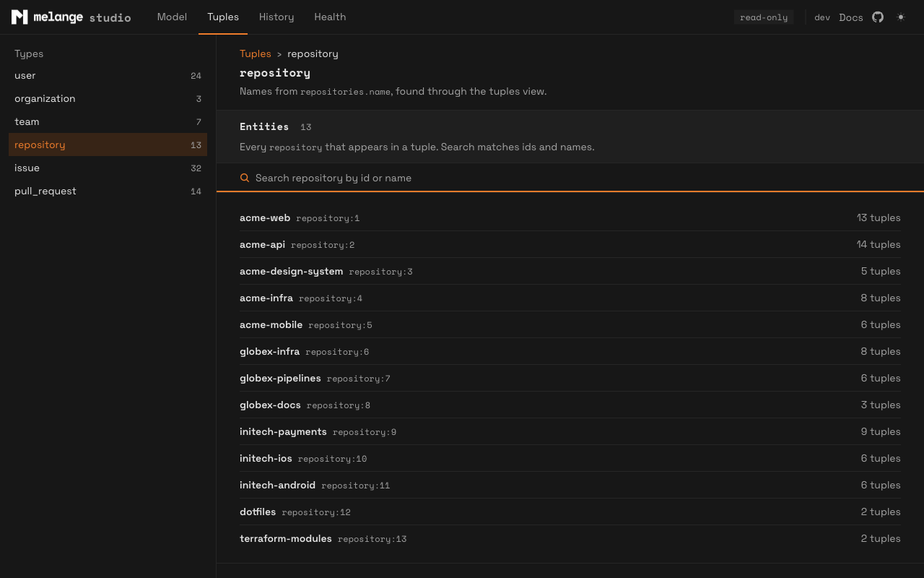Open the globex-pipelines entity
Viewport: 924px width, 578px height.
(570, 378)
